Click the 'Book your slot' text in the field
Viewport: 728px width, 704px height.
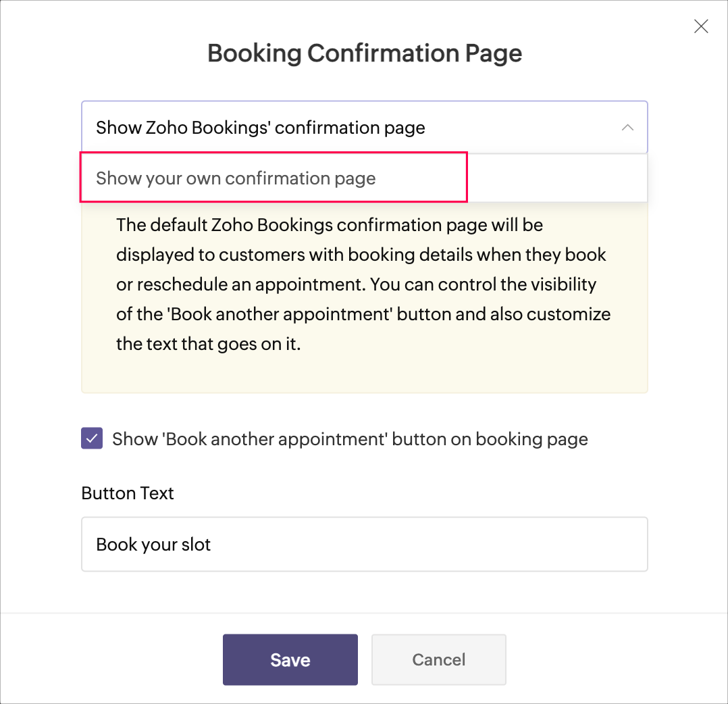pos(153,545)
